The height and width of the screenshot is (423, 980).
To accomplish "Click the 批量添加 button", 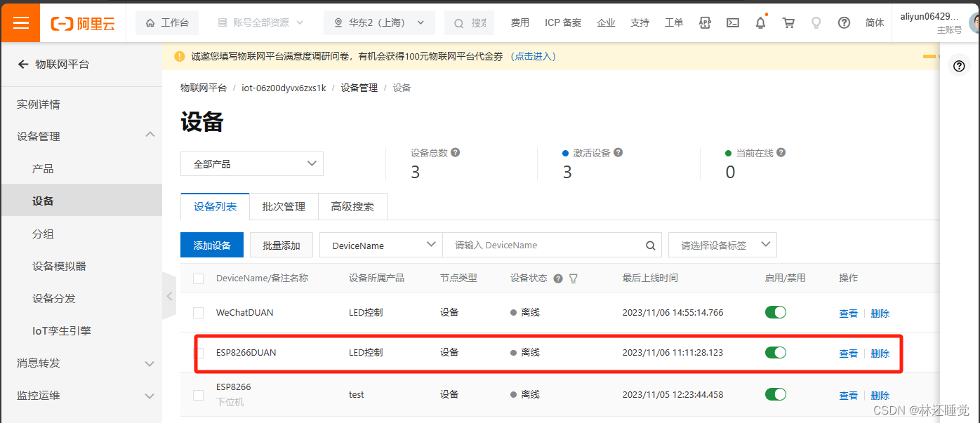I will pyautogui.click(x=282, y=245).
